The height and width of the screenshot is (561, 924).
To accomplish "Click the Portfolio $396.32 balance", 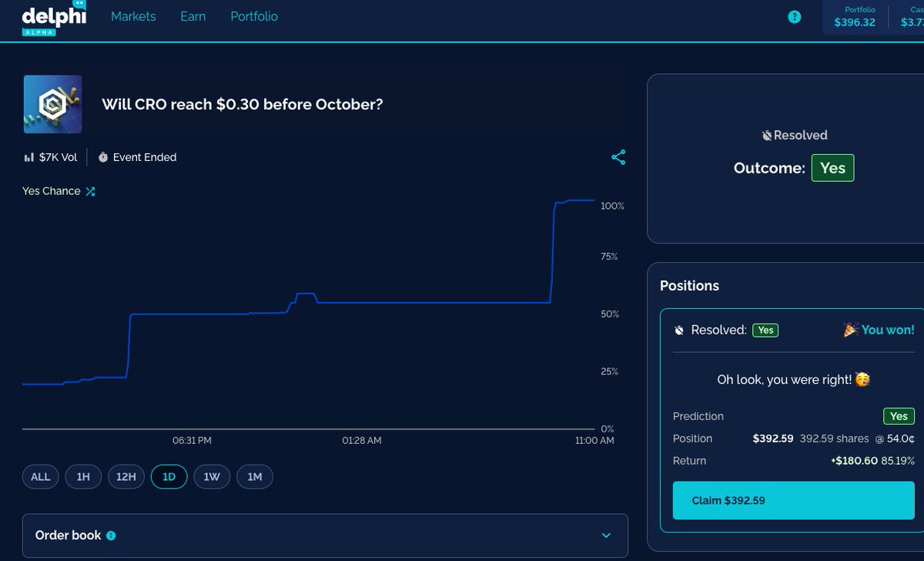I will coord(855,17).
